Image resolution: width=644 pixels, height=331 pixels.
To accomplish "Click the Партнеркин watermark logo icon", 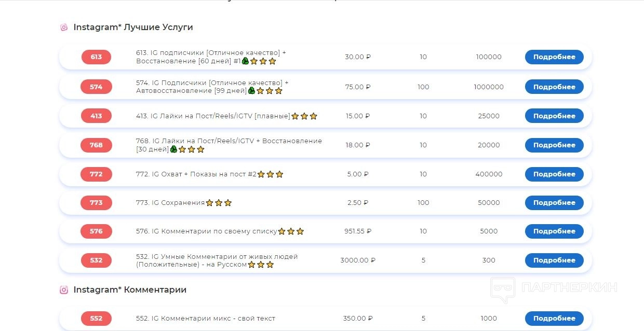I will coord(503,290).
